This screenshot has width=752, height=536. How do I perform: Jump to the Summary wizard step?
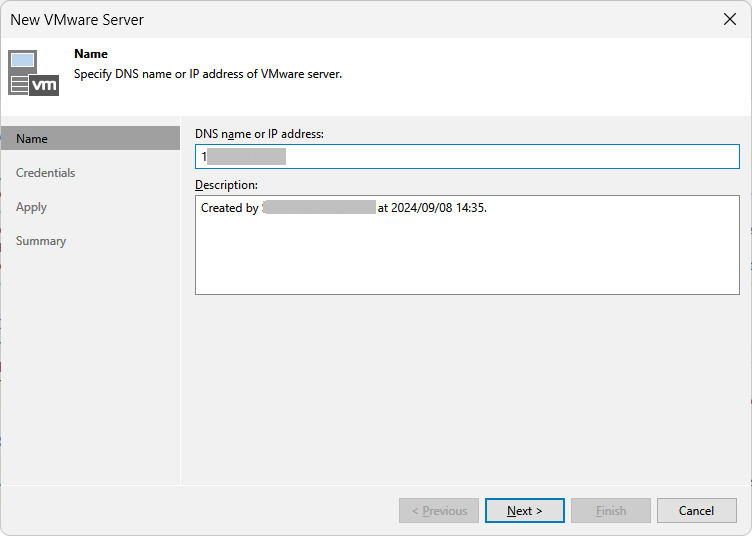pyautogui.click(x=41, y=241)
